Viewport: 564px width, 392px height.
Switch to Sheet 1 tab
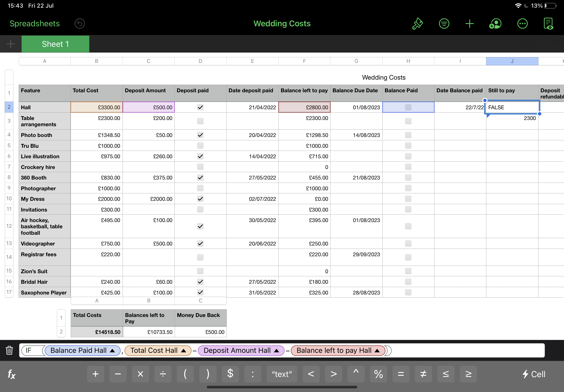pyautogui.click(x=55, y=44)
